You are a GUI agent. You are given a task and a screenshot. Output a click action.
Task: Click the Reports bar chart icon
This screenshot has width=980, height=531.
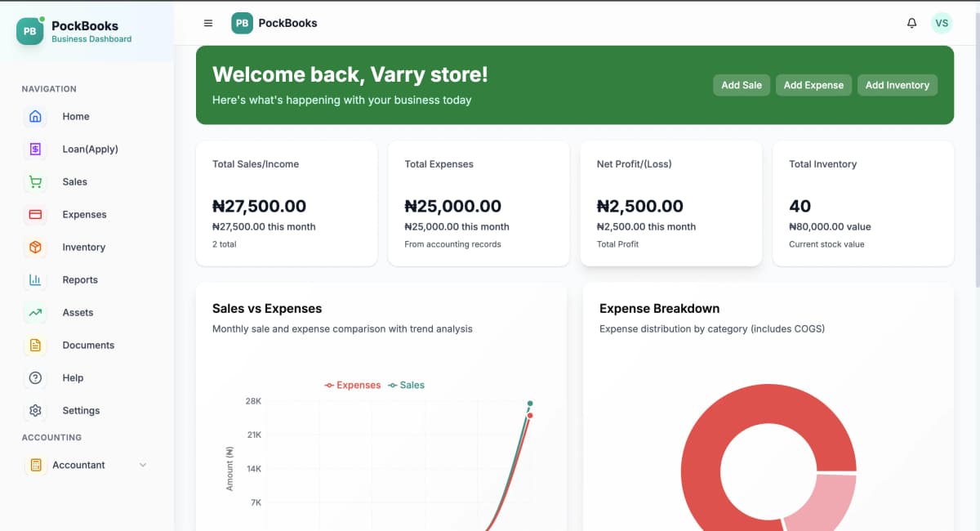point(35,279)
